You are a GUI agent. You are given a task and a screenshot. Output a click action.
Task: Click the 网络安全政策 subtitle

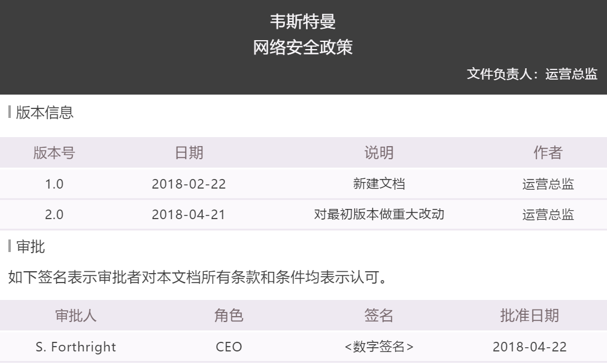[303, 48]
